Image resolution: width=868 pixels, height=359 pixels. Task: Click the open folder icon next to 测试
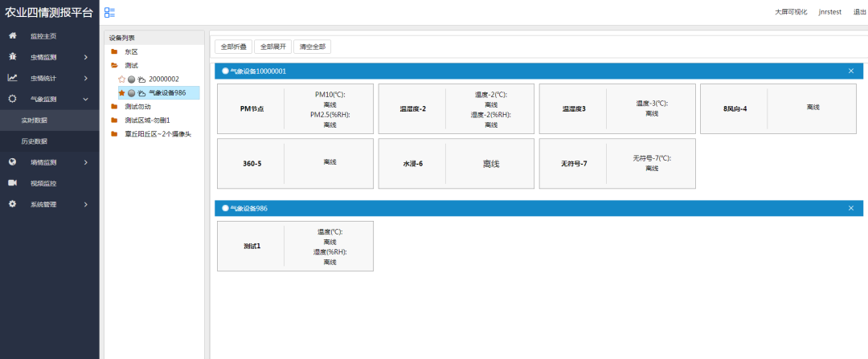coord(114,65)
